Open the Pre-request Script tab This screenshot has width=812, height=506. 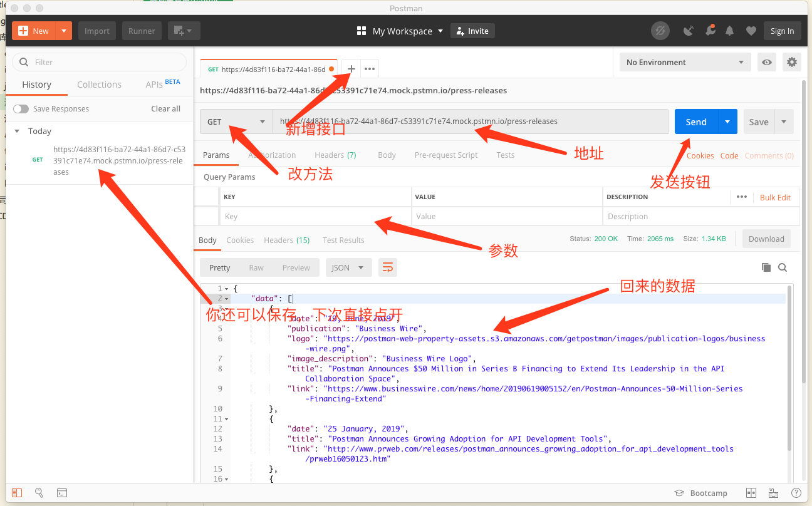click(446, 155)
